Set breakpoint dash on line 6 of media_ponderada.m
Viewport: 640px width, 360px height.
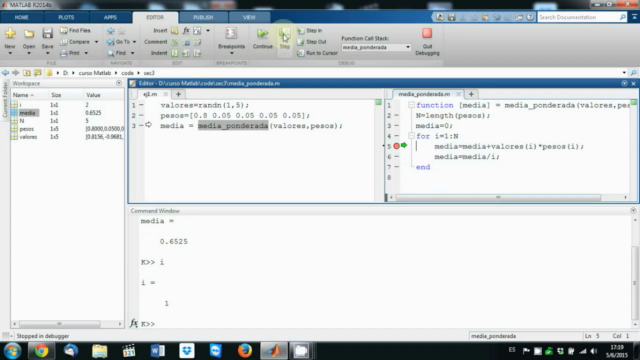pos(396,157)
